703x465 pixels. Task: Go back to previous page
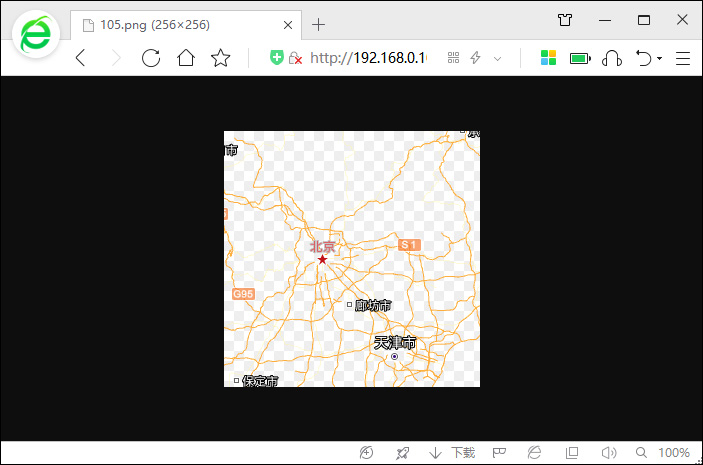(x=81, y=58)
